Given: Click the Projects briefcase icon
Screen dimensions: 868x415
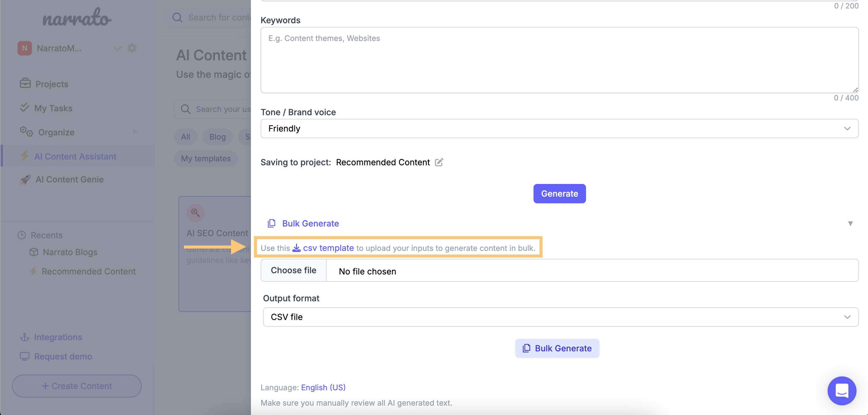Looking at the screenshot, I should (x=25, y=83).
